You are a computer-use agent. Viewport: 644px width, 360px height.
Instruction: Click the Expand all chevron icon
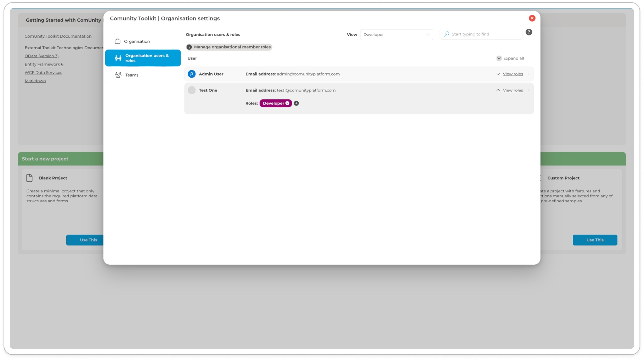click(499, 58)
